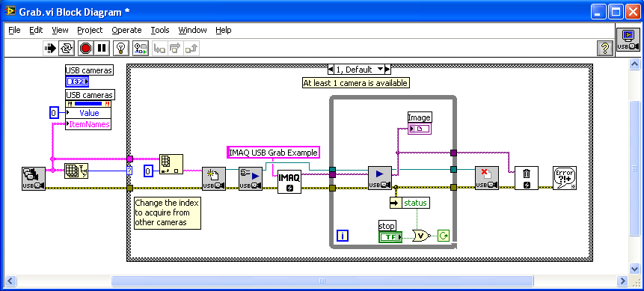
Task: Click the Value property of USB cameras node
Action: [88, 113]
